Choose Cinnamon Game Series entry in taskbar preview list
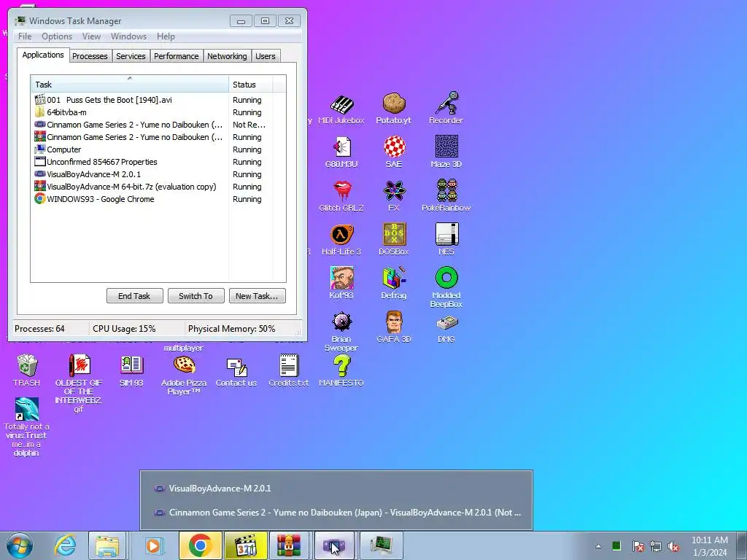Viewport: 747px width, 560px height. tap(336, 513)
